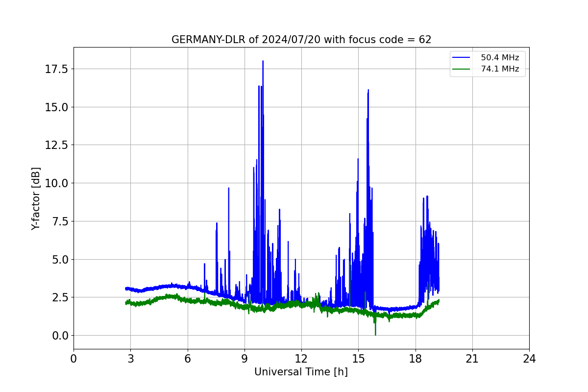588x392 pixels.
Task: Click the blue peak near 16 dB after 15 h
Action: point(368,91)
